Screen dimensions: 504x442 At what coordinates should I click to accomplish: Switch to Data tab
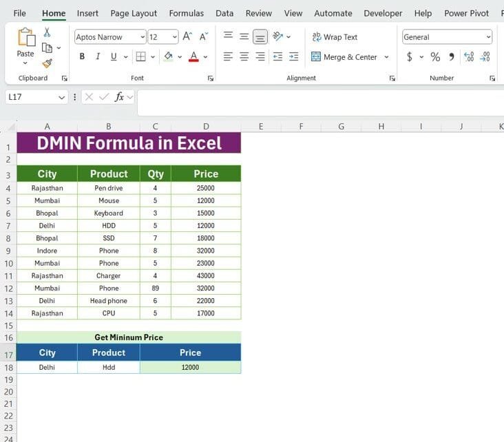[224, 13]
